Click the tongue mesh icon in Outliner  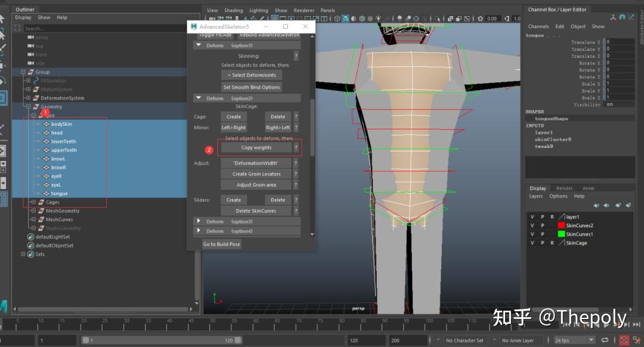[x=46, y=193]
